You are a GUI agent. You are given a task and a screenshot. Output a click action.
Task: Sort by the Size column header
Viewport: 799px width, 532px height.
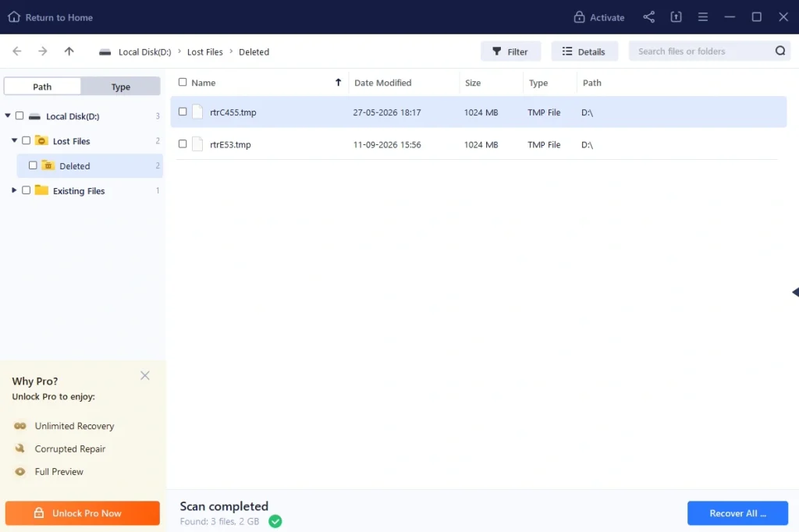click(472, 83)
